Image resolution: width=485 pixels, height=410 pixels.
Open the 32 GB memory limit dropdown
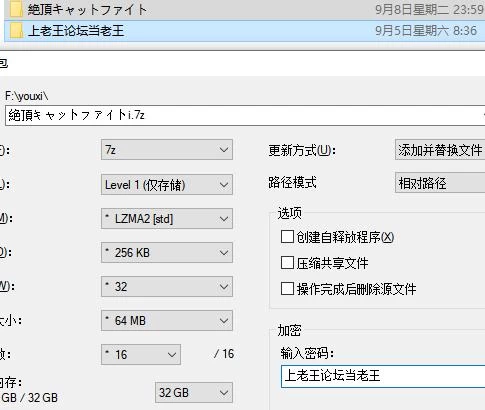194,393
